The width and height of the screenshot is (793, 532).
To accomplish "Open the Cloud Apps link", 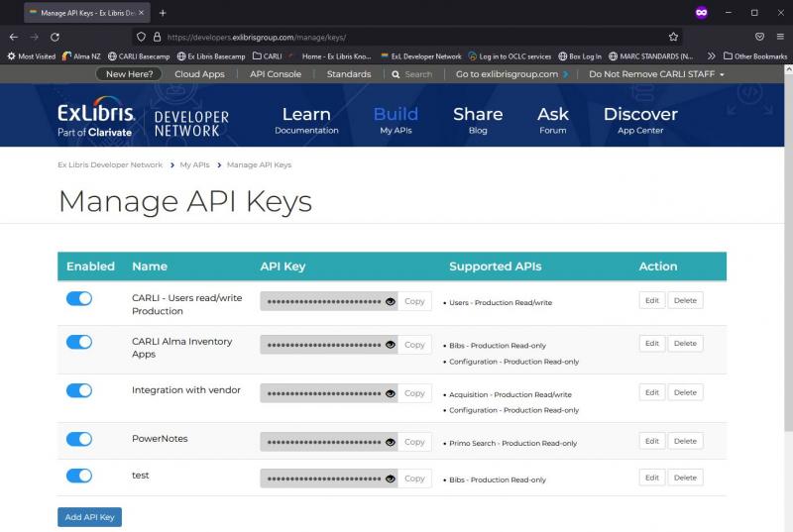I will (199, 74).
